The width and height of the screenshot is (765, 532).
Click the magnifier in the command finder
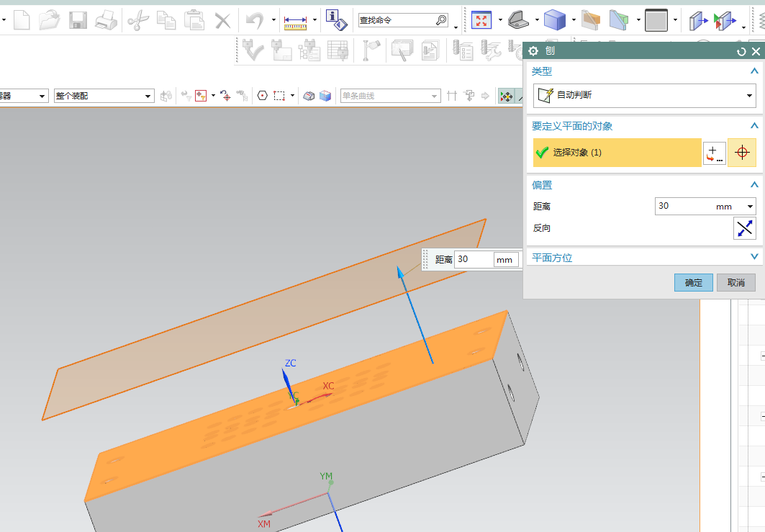pyautogui.click(x=441, y=20)
